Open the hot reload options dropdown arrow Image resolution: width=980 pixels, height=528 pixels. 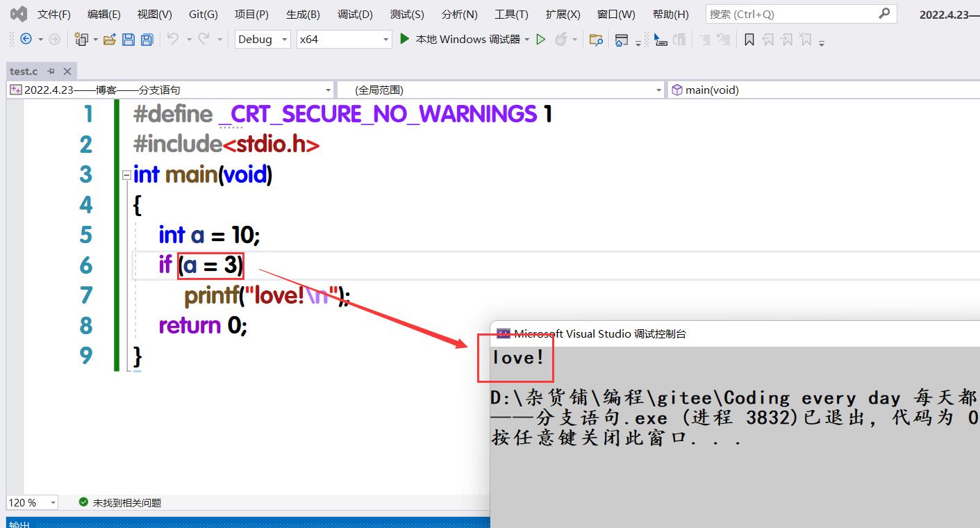(x=574, y=40)
